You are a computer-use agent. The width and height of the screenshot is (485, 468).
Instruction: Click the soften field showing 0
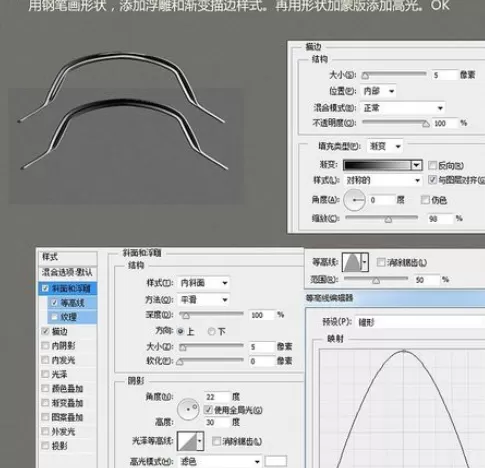(x=262, y=361)
